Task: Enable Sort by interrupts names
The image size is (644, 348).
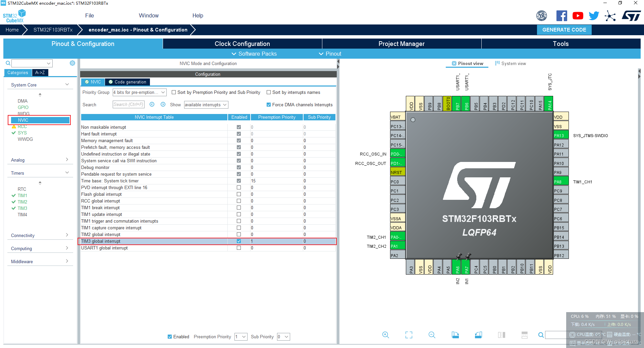Action: tap(269, 92)
